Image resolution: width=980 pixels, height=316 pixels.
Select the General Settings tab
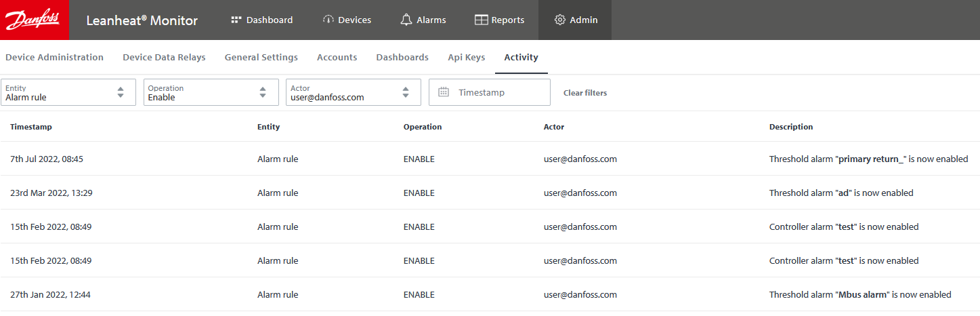coord(261,57)
